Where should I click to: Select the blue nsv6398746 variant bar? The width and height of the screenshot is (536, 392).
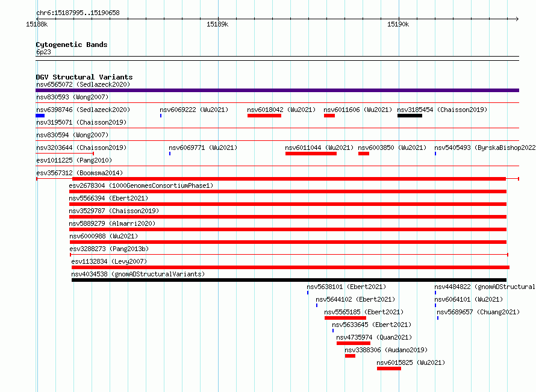[x=40, y=116]
